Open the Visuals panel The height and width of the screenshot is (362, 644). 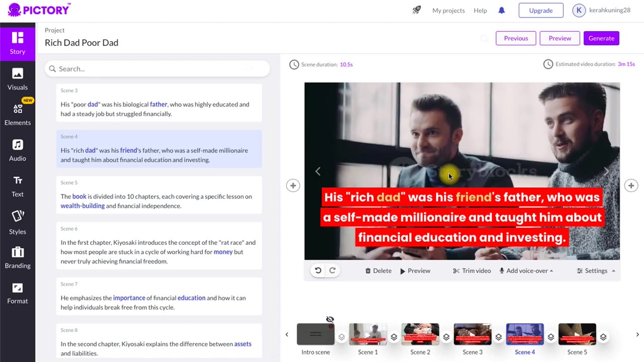click(18, 79)
